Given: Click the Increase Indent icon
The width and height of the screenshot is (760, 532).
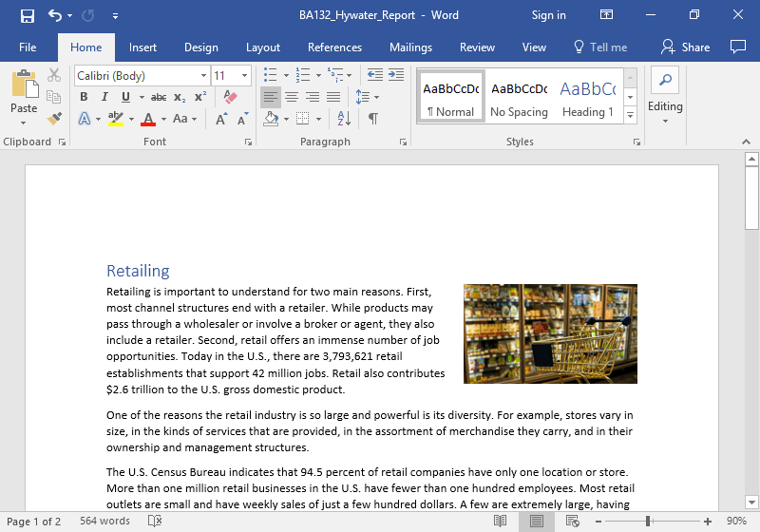Looking at the screenshot, I should 395,75.
